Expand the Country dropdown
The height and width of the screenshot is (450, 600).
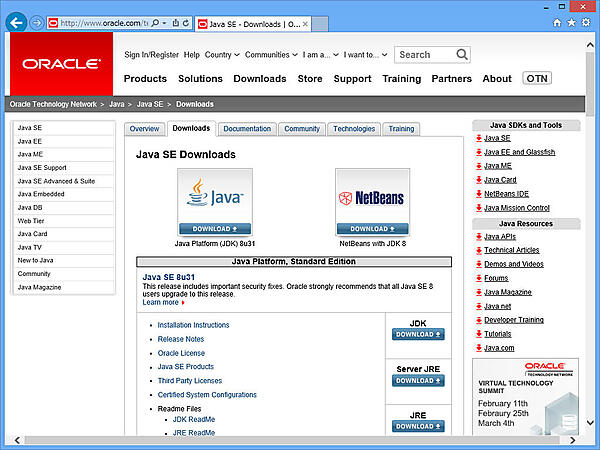(x=220, y=55)
